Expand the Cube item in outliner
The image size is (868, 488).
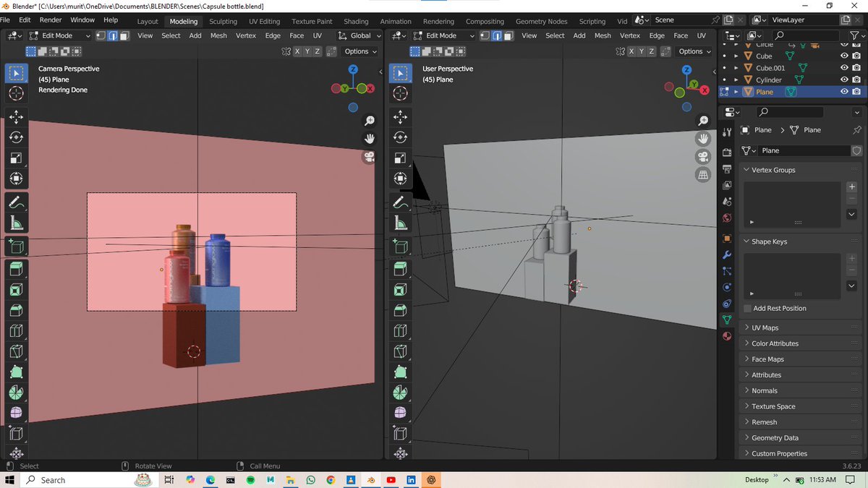click(736, 56)
